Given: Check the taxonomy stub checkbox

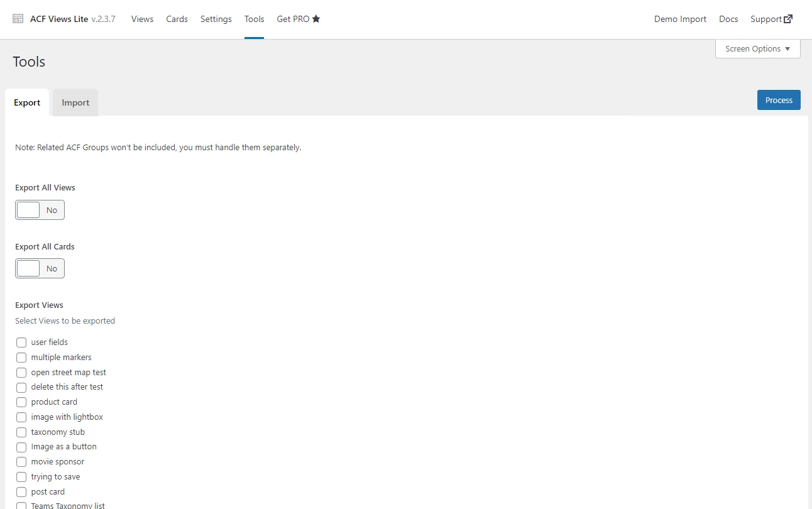Looking at the screenshot, I should coord(21,432).
